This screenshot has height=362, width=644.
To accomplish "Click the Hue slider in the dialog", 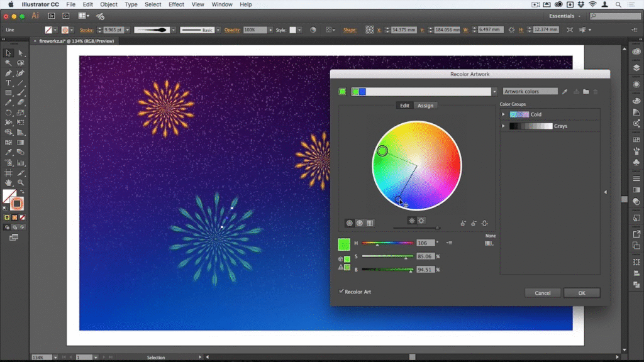I will click(387, 243).
